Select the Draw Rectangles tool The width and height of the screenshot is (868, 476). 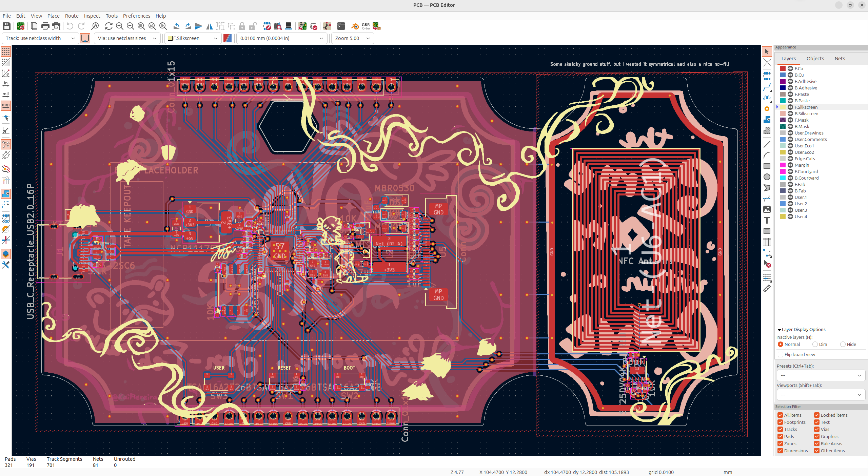tap(767, 166)
